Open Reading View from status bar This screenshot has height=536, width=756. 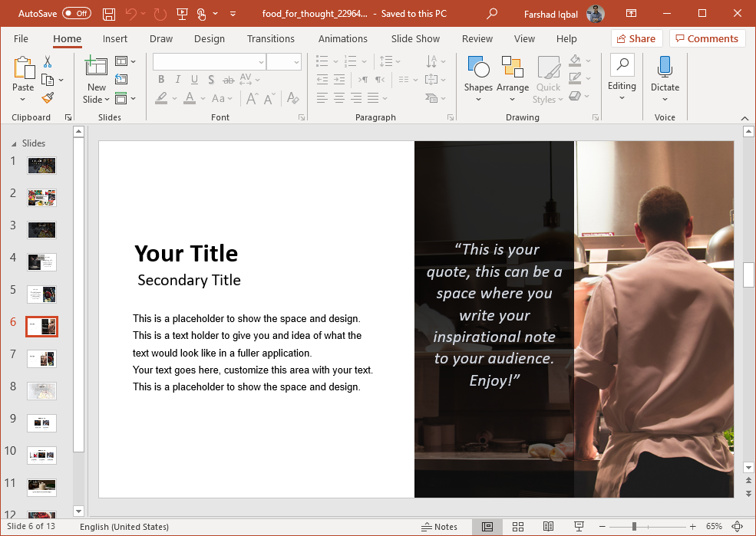click(x=548, y=527)
